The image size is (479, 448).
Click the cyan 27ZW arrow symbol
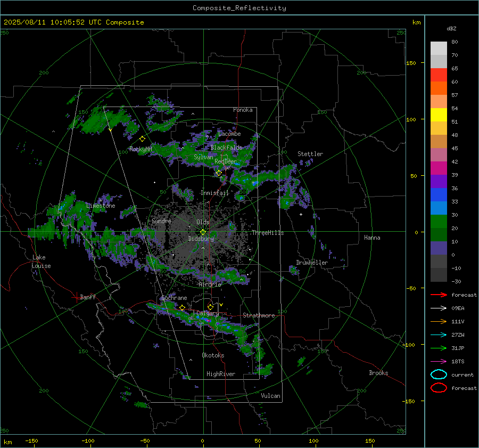[x=439, y=335]
